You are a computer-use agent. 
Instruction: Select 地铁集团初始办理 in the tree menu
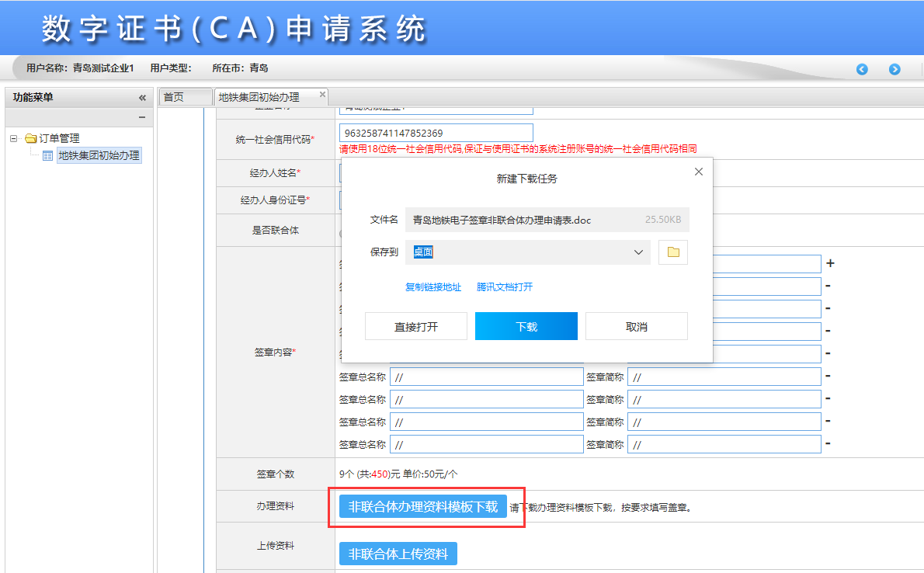click(99, 155)
